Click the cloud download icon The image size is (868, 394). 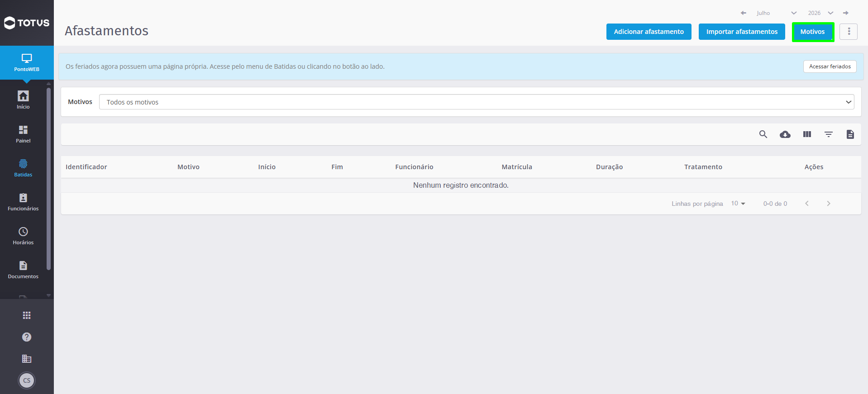[x=785, y=134]
